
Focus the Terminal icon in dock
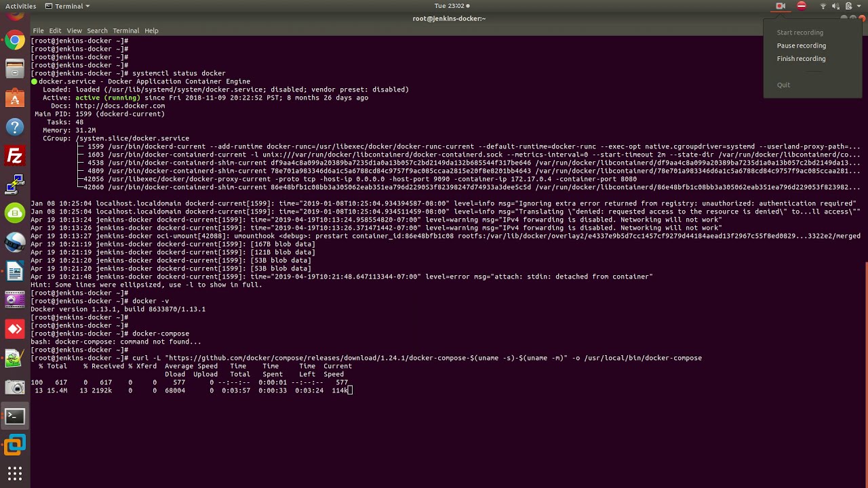[15, 416]
